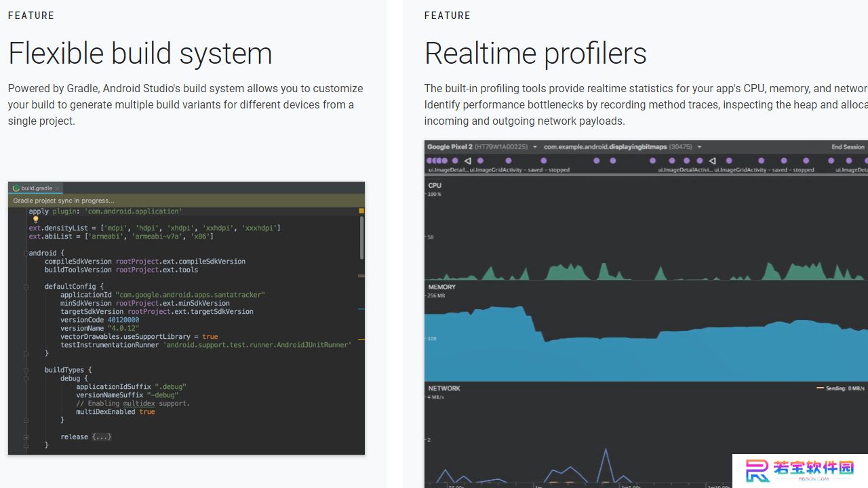Viewport: 868px width, 488px height.
Task: Click the yellow inspection status square
Action: click(x=361, y=211)
